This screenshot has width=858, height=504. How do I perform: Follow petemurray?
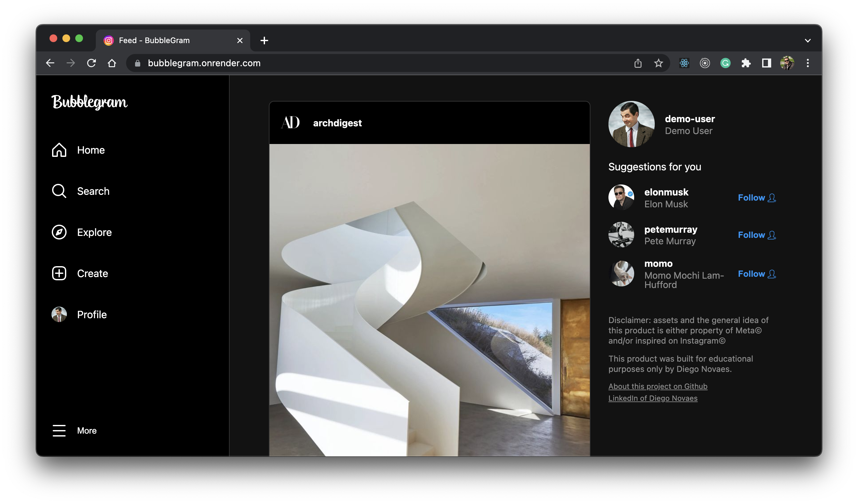[x=757, y=235]
